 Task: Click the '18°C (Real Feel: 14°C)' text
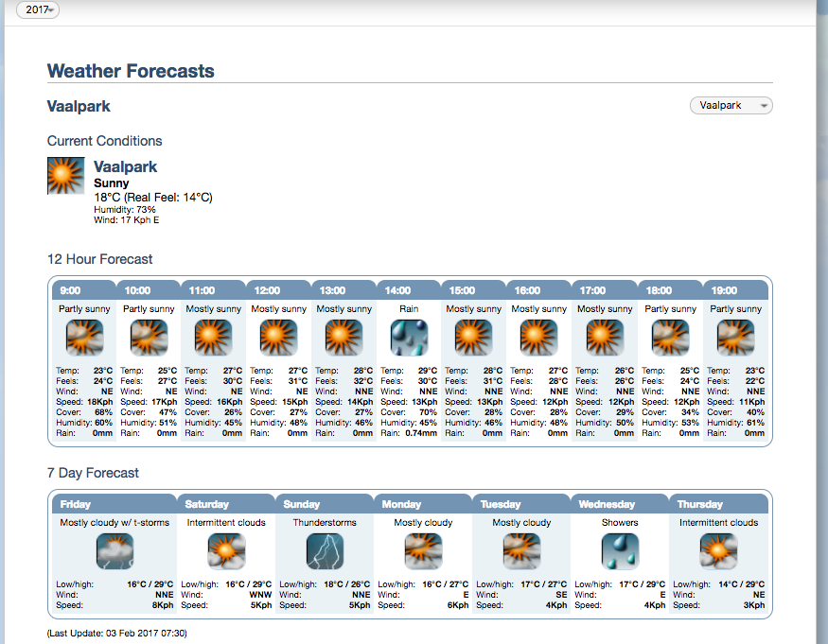coord(153,198)
